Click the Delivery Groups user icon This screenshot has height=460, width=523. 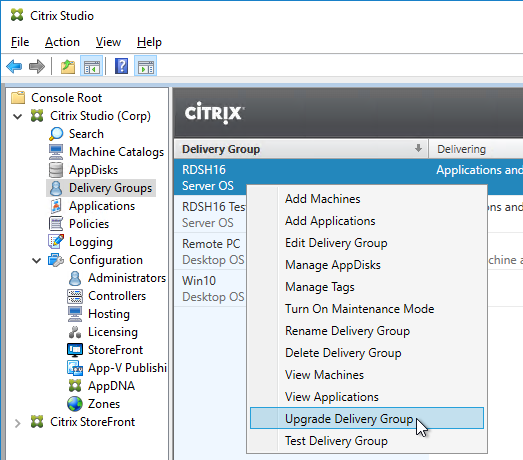tap(56, 188)
